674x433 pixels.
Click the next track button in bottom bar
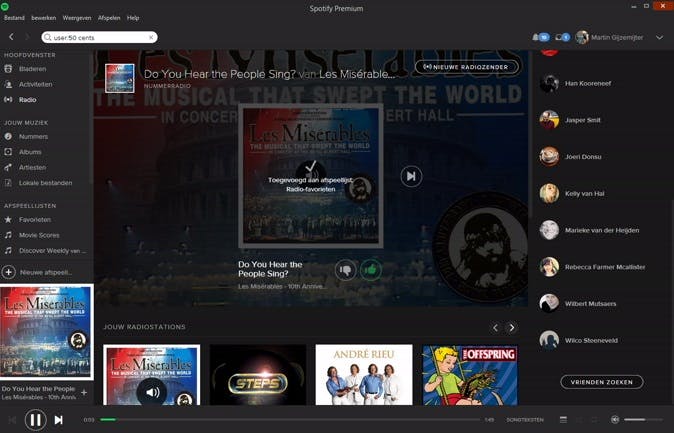[58, 420]
